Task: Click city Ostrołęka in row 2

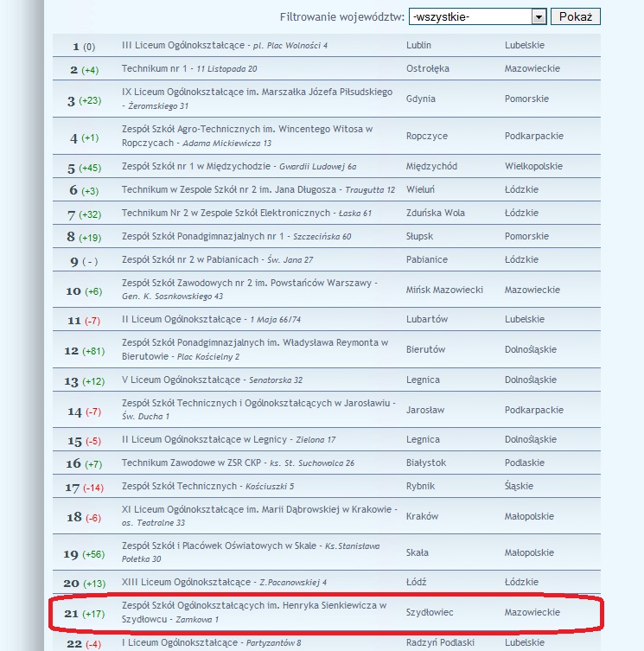Action: pos(427,68)
